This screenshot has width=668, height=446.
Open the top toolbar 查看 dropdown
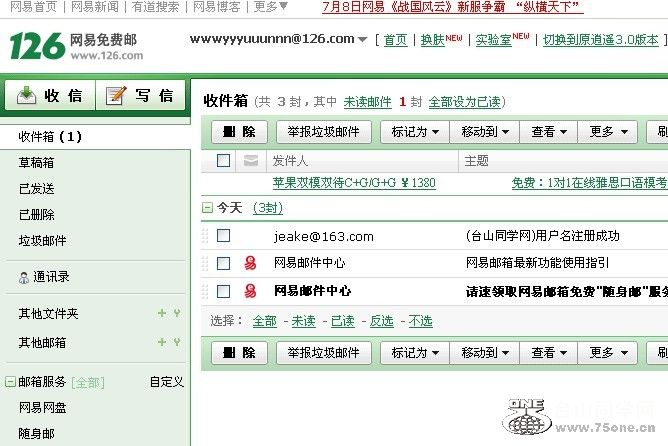click(549, 132)
